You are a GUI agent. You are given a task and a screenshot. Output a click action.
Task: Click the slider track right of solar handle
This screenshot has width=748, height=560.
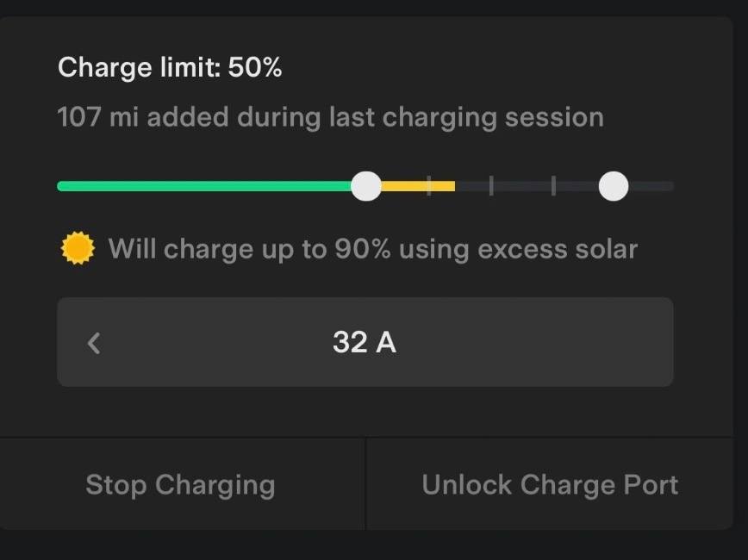tap(652, 185)
